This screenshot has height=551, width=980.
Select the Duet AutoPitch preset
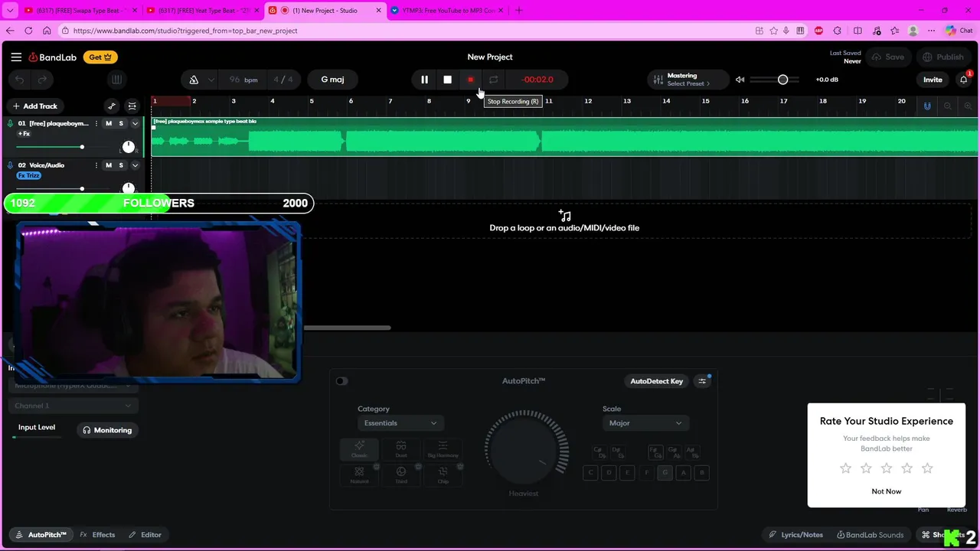coord(401,449)
